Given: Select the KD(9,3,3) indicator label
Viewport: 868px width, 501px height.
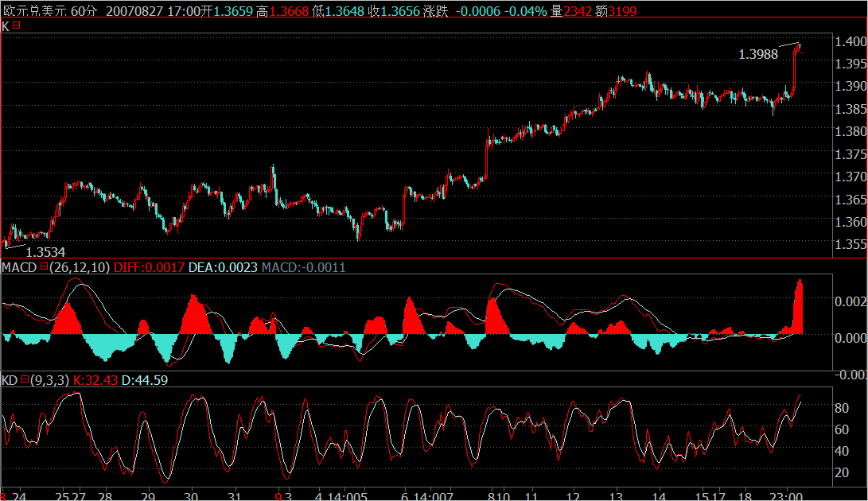Looking at the screenshot, I should [36, 380].
